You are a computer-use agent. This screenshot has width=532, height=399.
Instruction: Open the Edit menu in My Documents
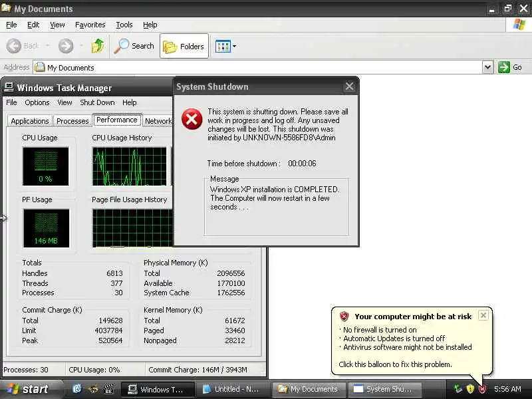click(33, 25)
